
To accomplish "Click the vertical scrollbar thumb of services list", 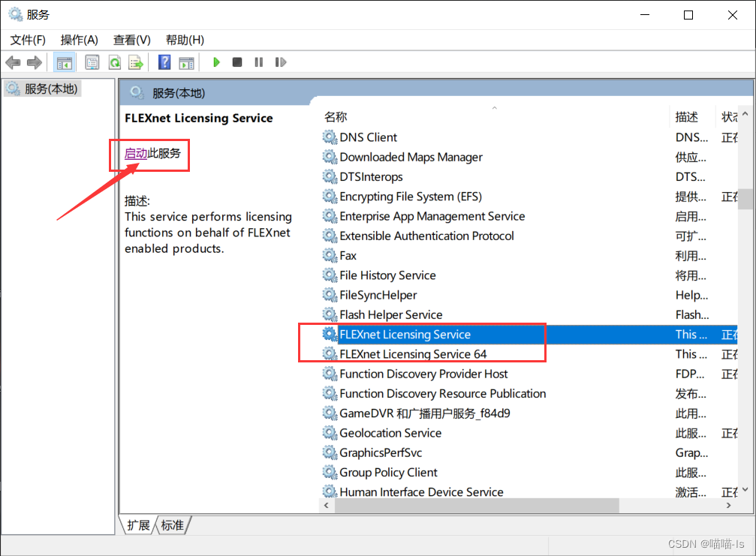I will tap(745, 199).
